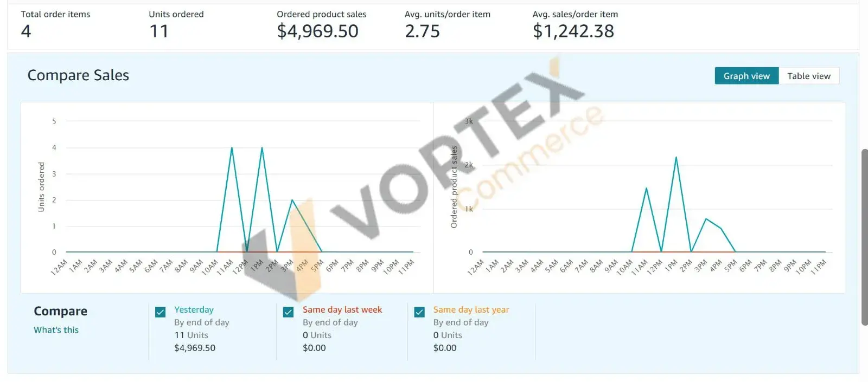Toggle the Same day last week checkbox
The height and width of the screenshot is (382, 868).
(x=289, y=312)
